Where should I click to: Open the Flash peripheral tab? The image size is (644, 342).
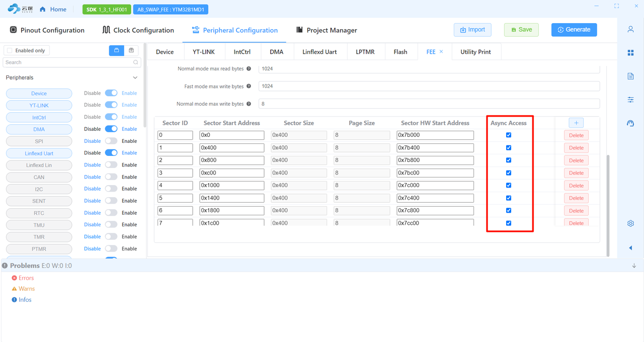(x=400, y=52)
